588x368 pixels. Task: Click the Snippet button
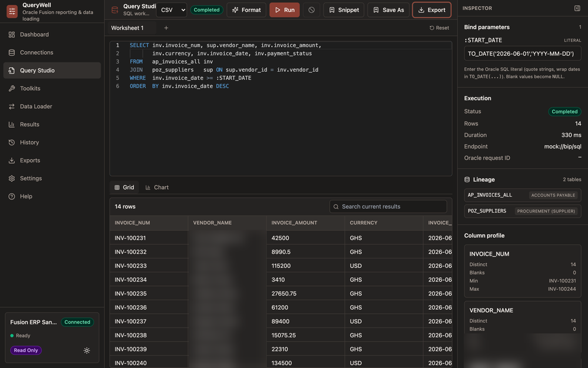344,10
